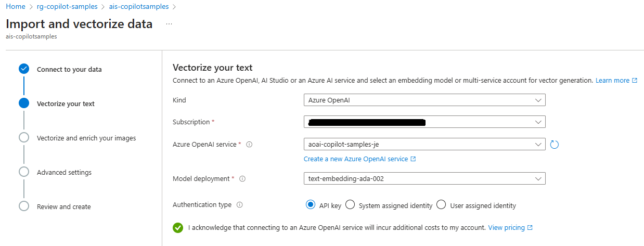Click the Review and create step circle
The image size is (644, 246).
24,206
